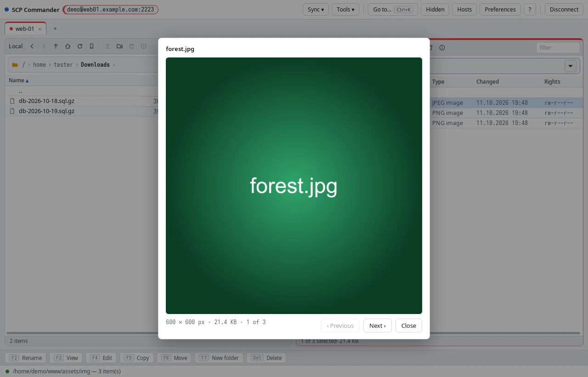Close the forest.jpg preview dialog
Viewport: 588px width, 377px height.
(409, 326)
